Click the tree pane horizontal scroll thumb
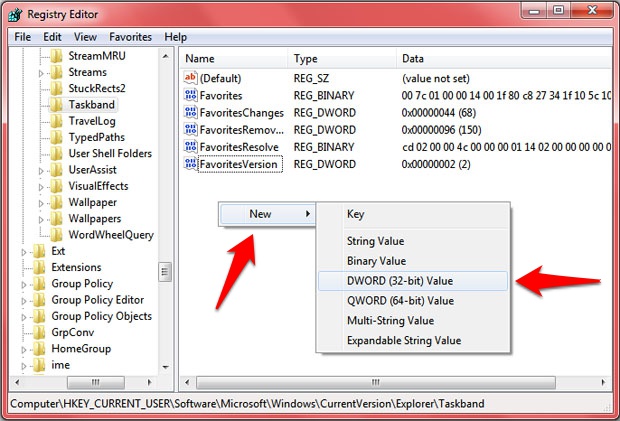Screen dimensions: 620x421 (96, 382)
